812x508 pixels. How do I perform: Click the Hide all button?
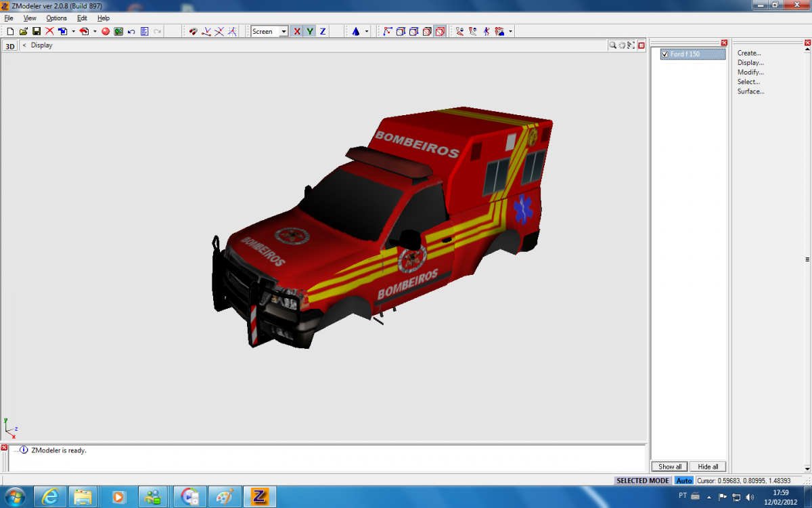[x=708, y=467]
